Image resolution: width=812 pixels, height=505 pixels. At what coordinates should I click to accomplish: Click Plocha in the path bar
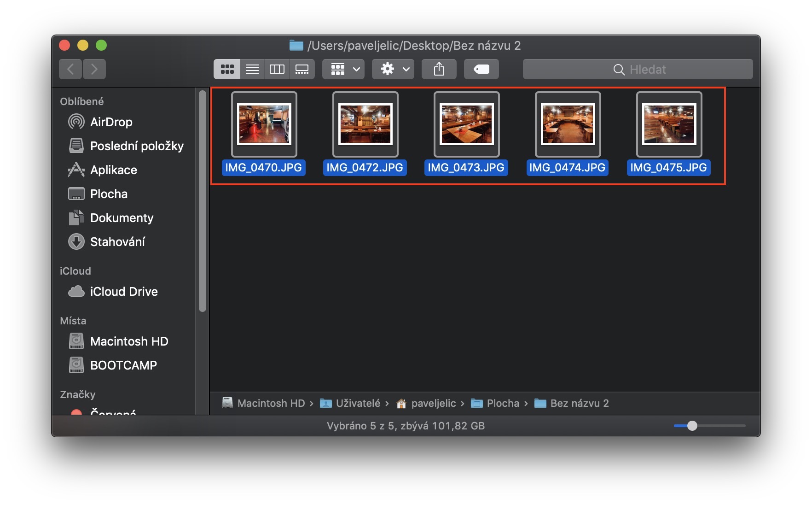[x=502, y=403]
